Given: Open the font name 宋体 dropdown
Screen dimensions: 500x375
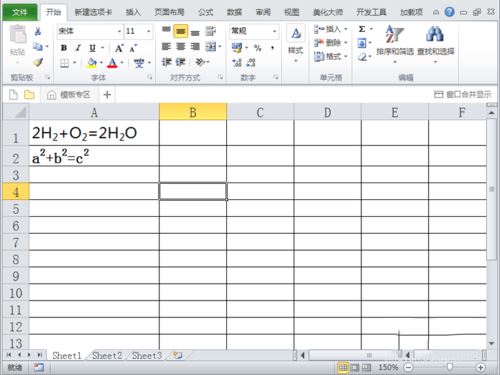Looking at the screenshot, I should pyautogui.click(x=119, y=31).
